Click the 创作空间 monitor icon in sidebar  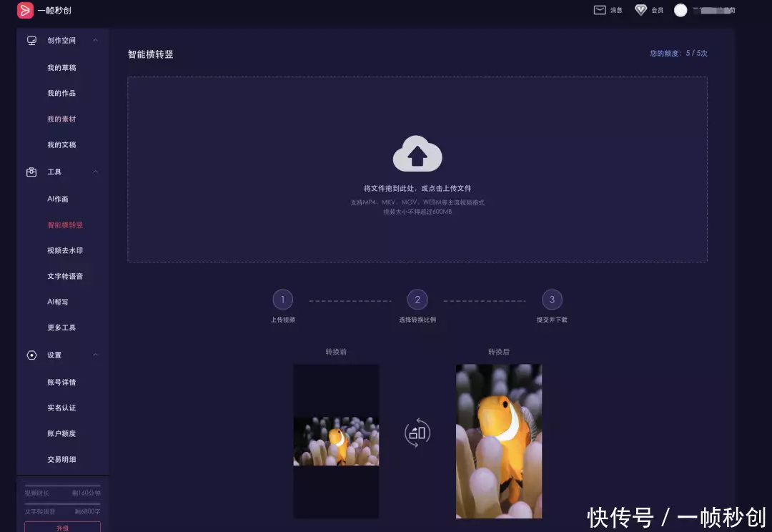click(x=31, y=41)
